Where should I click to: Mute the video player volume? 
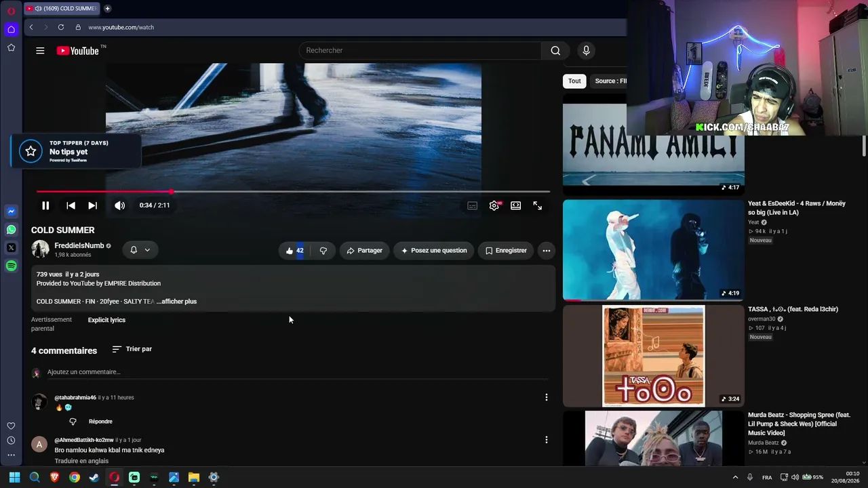(119, 205)
